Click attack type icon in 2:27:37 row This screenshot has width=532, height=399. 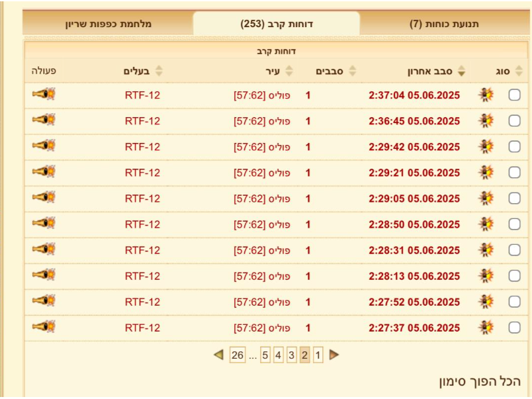click(486, 327)
